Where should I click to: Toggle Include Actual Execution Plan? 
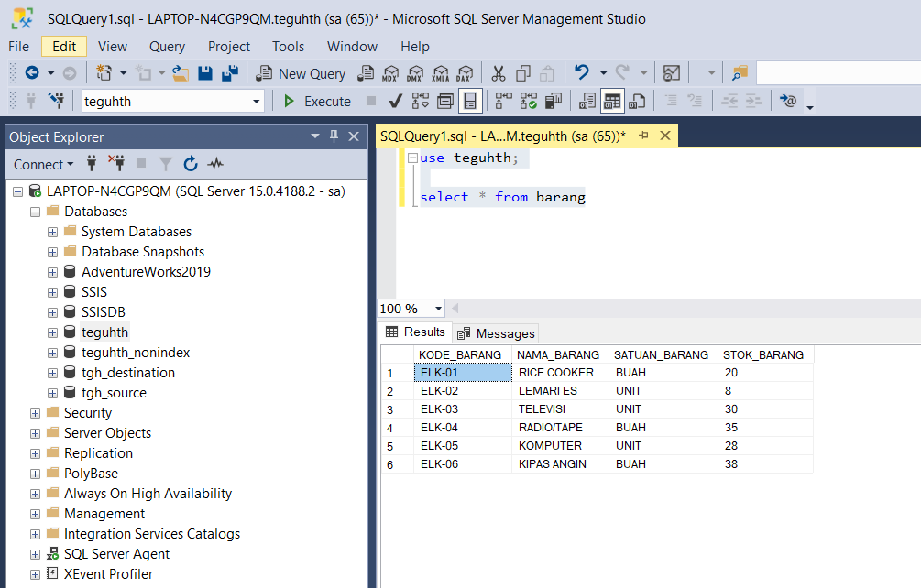(x=503, y=101)
